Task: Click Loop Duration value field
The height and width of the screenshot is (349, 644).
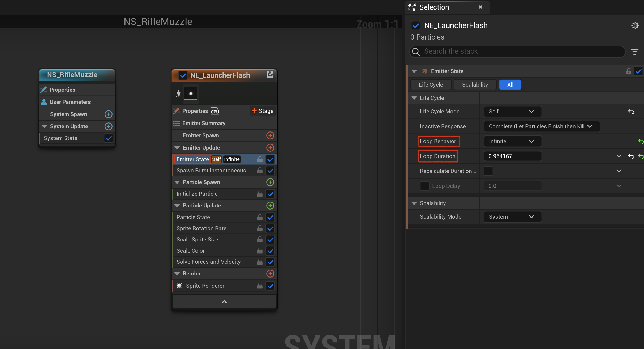Action: pos(513,156)
